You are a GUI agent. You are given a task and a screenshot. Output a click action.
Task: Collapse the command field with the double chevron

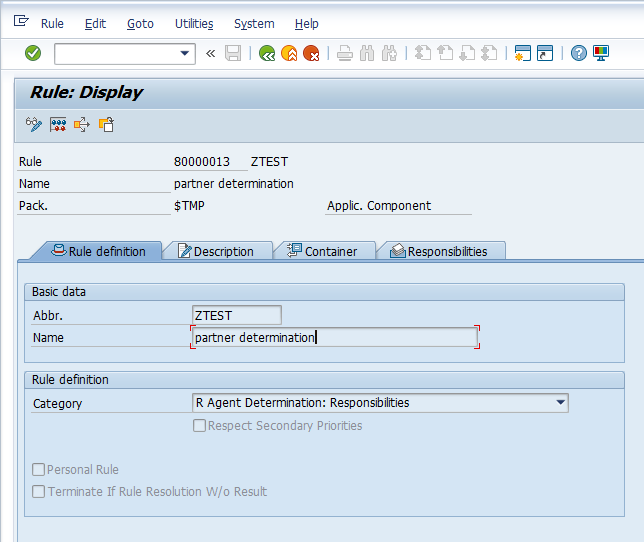tap(211, 53)
